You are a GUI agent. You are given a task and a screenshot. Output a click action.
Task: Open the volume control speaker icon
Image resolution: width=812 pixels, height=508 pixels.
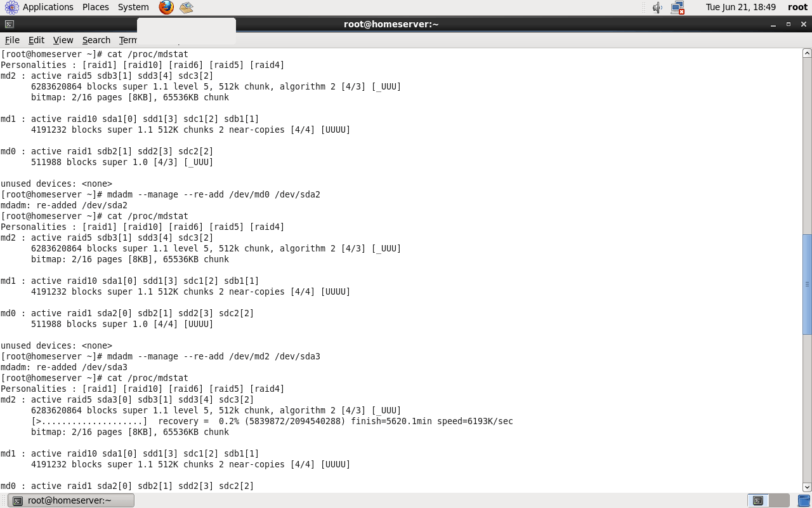click(657, 8)
